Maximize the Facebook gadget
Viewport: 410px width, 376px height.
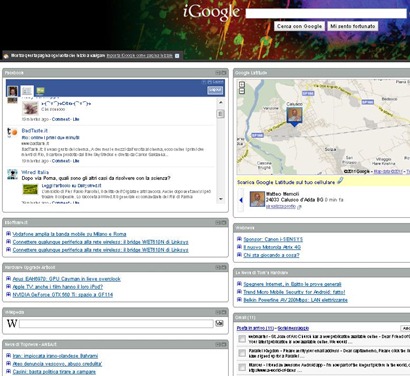[224, 73]
